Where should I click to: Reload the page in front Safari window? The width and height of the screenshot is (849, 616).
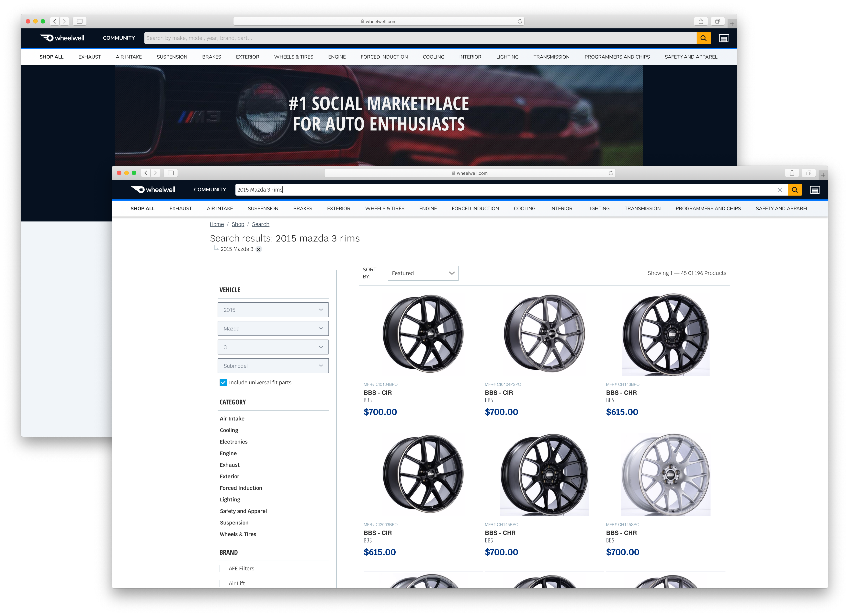click(611, 173)
